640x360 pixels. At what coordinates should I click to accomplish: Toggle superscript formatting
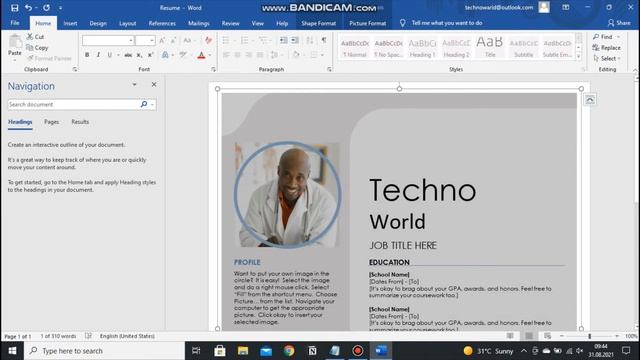coord(150,55)
